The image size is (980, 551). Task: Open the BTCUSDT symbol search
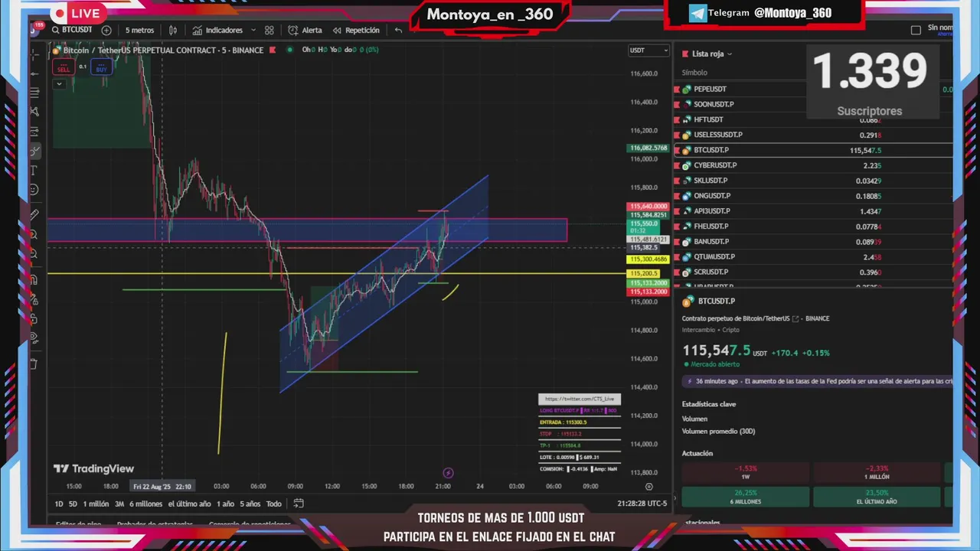pos(72,30)
